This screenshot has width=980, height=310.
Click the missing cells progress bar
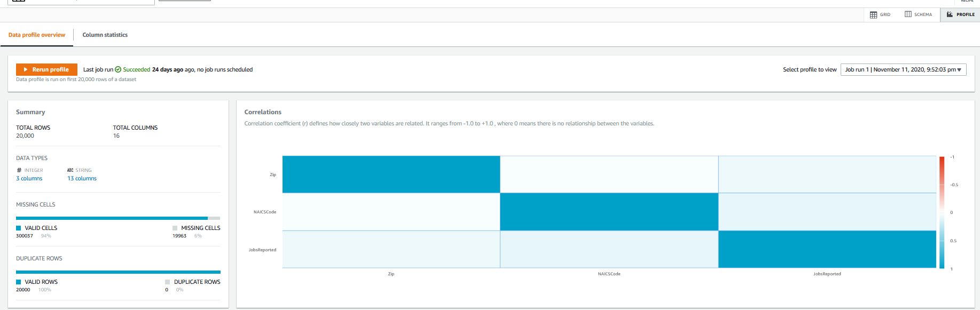(x=118, y=218)
